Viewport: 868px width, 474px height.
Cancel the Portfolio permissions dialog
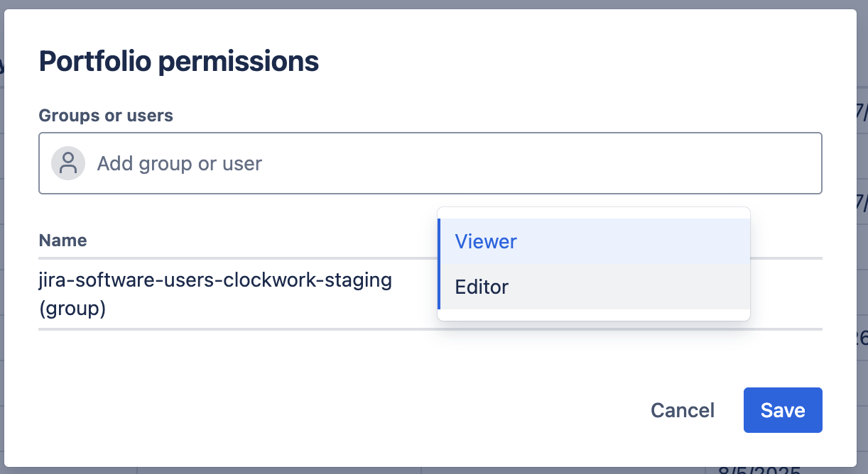[683, 410]
